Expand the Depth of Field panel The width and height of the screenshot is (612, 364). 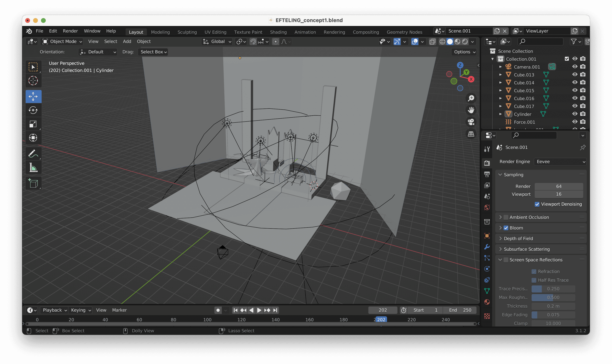pos(518,238)
